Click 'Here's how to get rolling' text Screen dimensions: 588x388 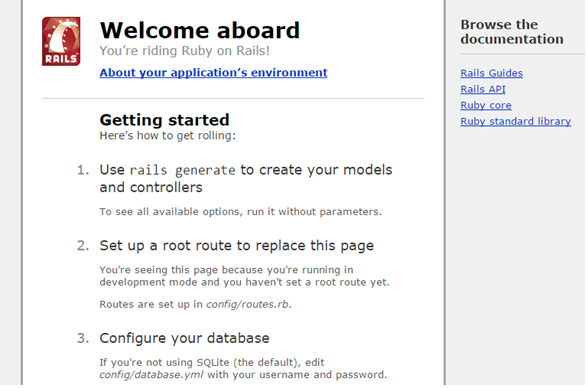pos(168,136)
